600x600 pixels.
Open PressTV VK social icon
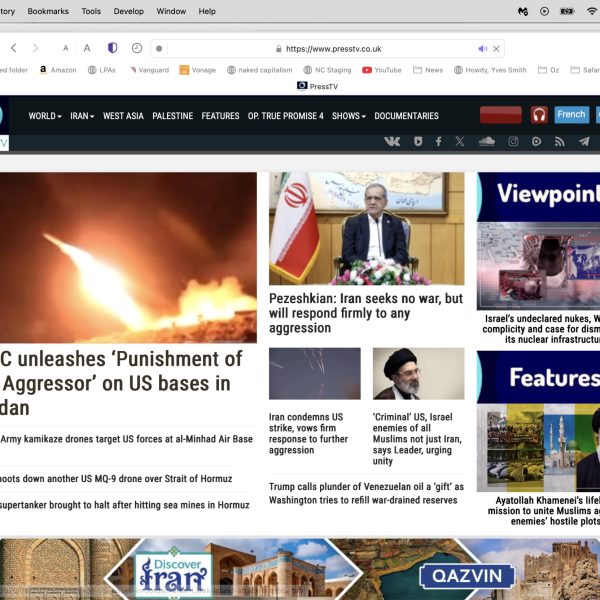point(392,142)
